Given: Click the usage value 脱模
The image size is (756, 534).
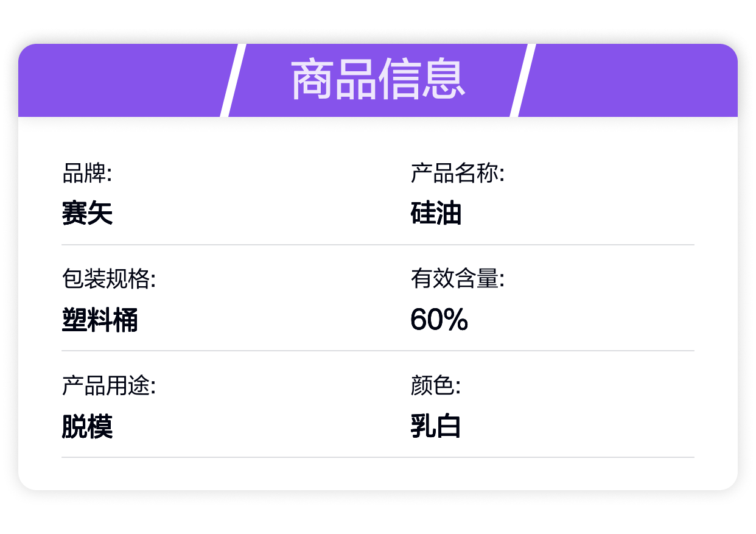Looking at the screenshot, I should click(x=87, y=426).
